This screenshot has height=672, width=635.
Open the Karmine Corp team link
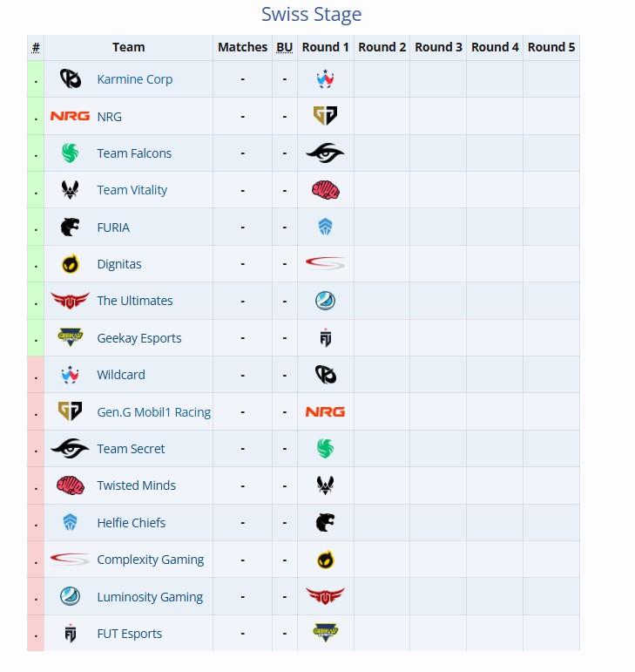135,79
